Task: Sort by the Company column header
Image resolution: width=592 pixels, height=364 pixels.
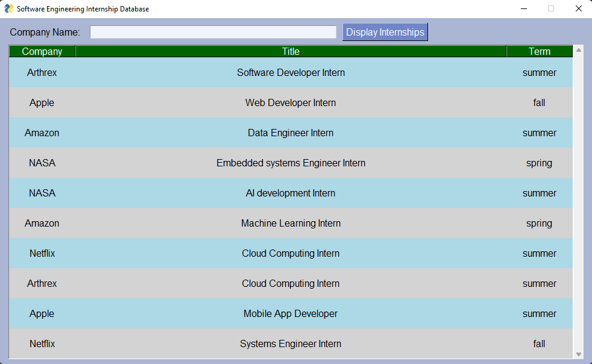Action: [x=42, y=51]
